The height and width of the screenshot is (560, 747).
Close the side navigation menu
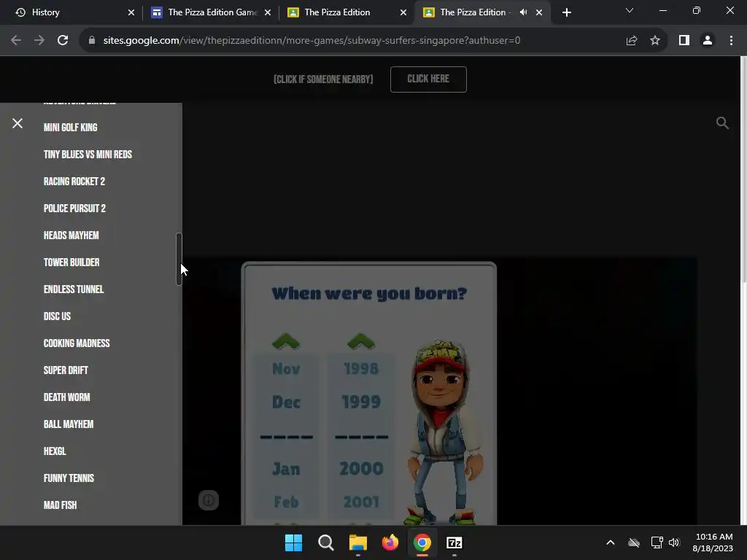tap(18, 123)
